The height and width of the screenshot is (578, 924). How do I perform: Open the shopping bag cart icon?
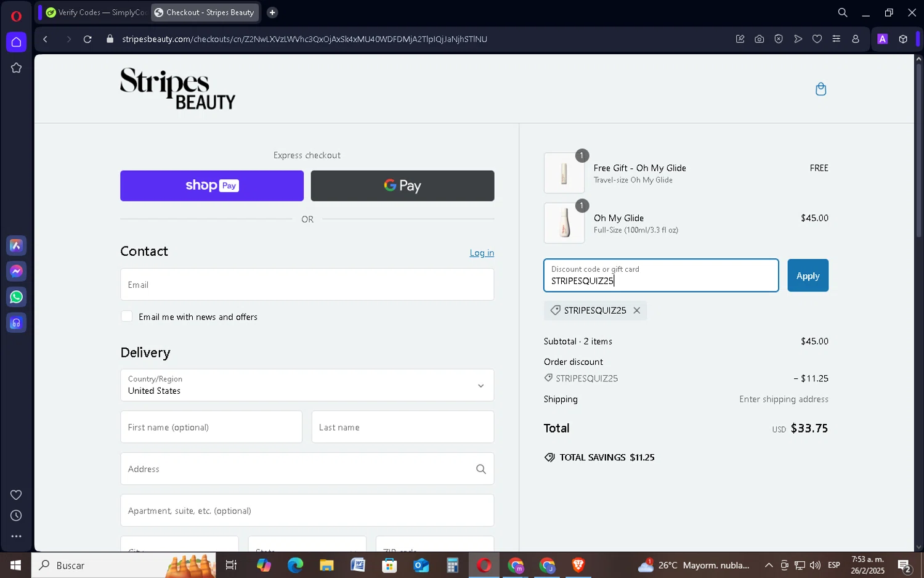pos(821,89)
